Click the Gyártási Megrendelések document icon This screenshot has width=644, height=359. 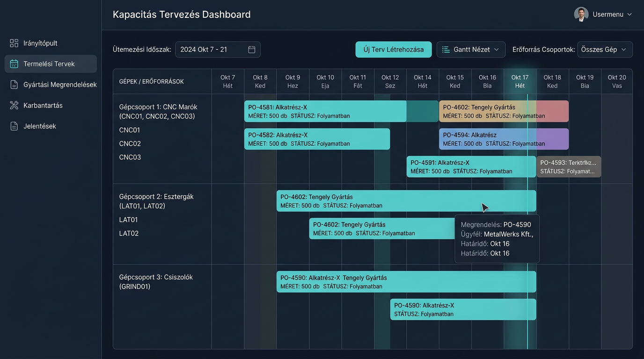(14, 85)
